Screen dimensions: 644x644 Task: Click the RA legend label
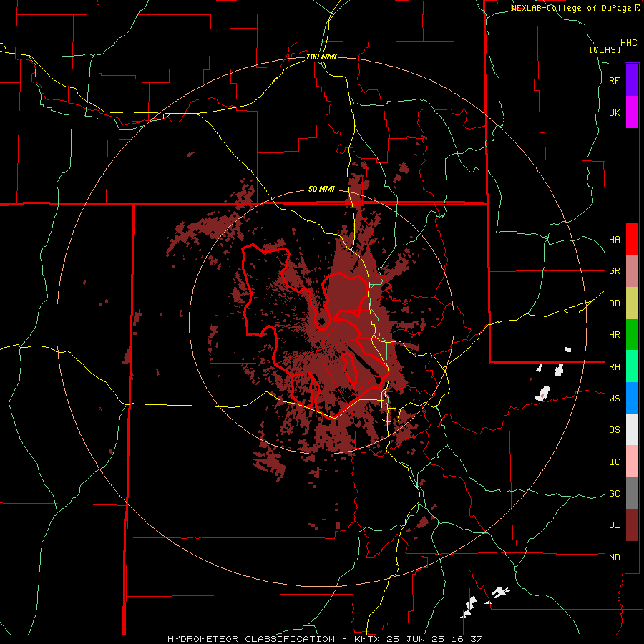pos(614,367)
